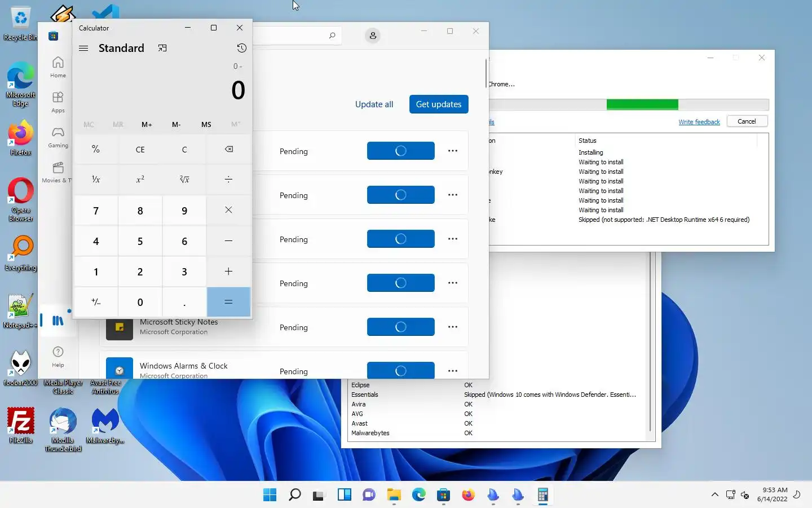Click digit 7 in Calculator
This screenshot has width=812, height=508.
click(96, 210)
